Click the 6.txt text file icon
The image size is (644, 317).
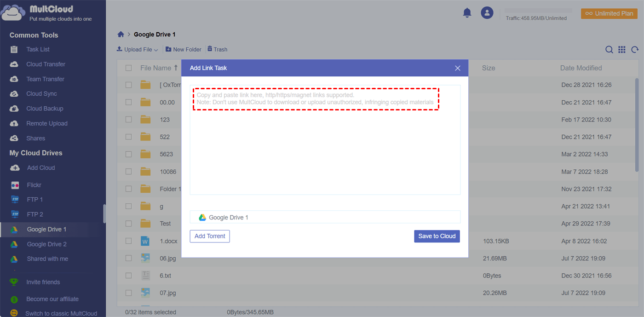145,276
